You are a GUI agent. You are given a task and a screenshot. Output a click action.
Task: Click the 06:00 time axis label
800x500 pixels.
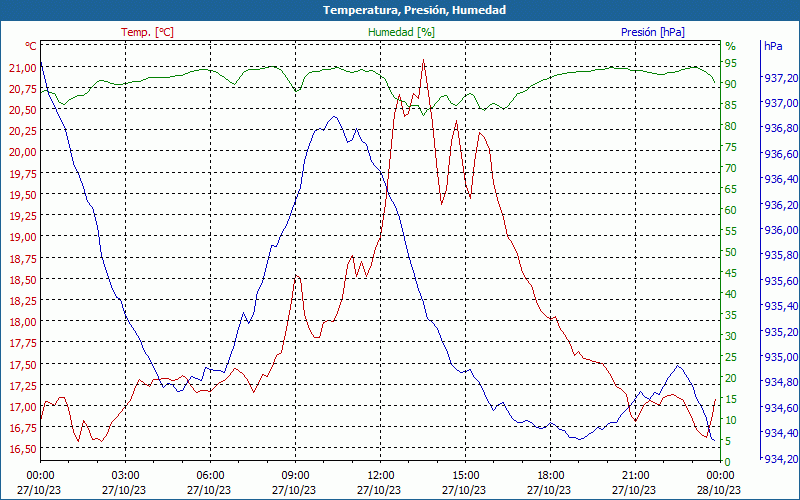pyautogui.click(x=210, y=476)
